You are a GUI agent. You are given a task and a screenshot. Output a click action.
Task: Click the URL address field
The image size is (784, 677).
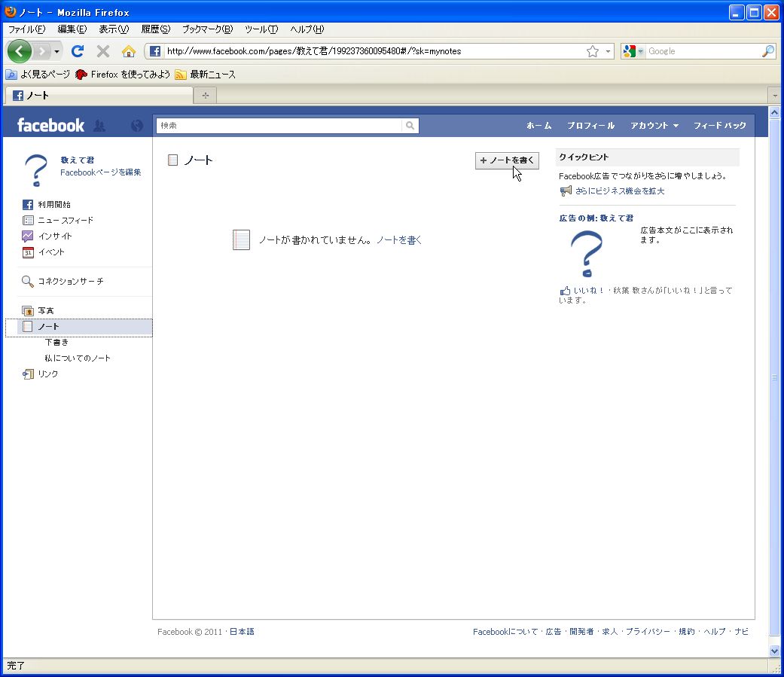click(x=374, y=51)
